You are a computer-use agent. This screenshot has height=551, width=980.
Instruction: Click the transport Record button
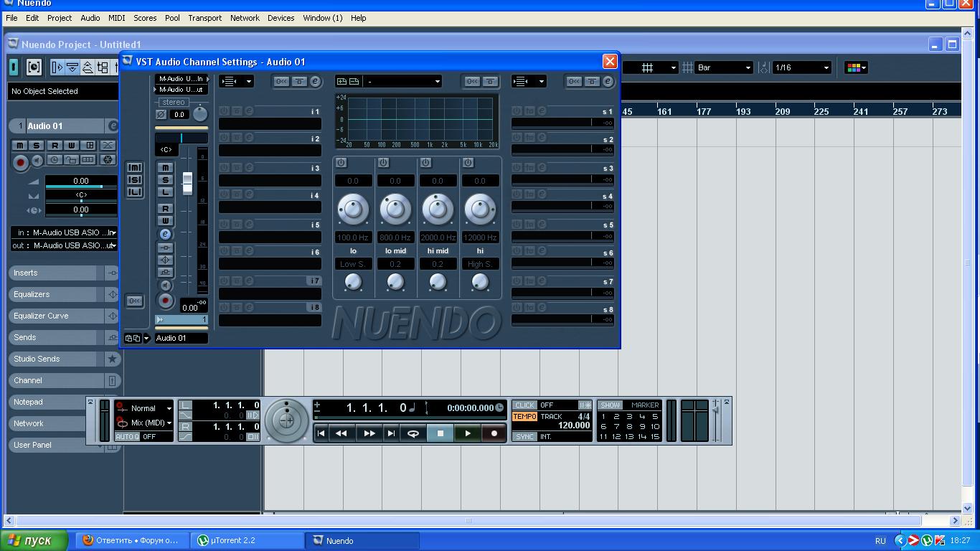pyautogui.click(x=494, y=433)
